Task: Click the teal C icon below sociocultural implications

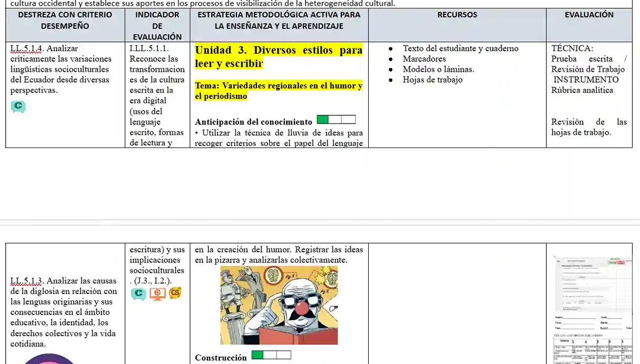Action: (139, 293)
